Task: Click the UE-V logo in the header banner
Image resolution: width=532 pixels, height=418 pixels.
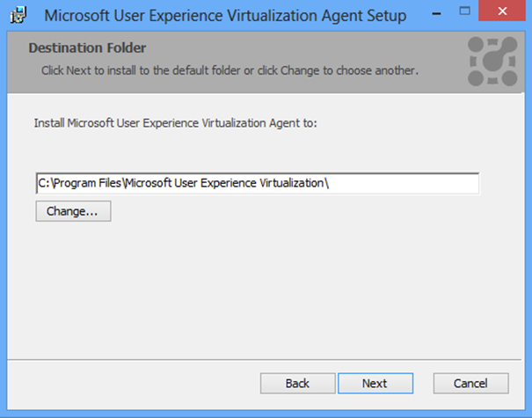Action: pyautogui.click(x=492, y=62)
